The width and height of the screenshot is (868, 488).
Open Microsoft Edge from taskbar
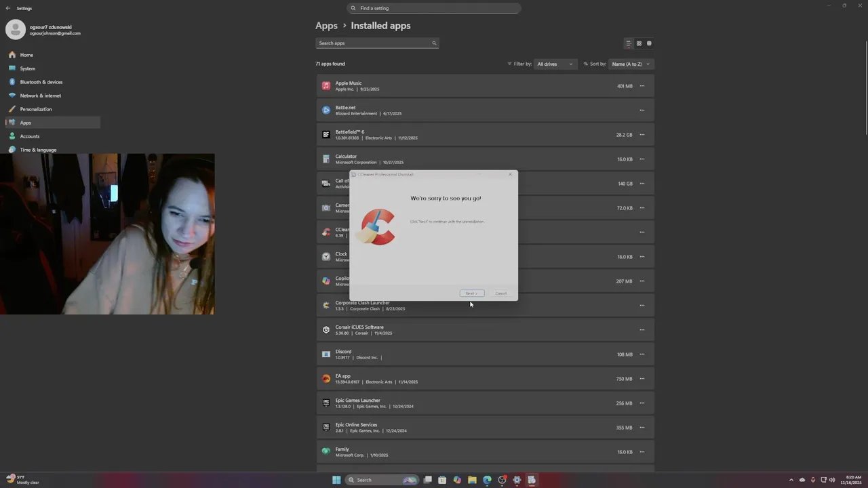pos(487,480)
